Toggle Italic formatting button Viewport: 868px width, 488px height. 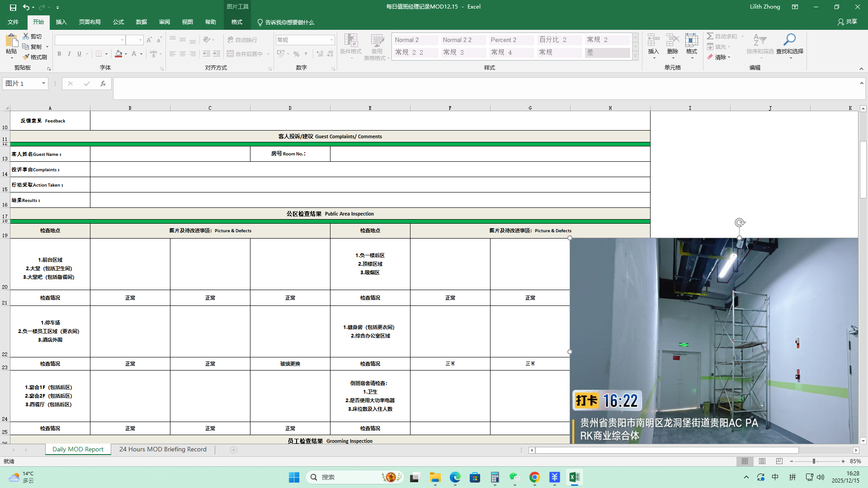pos(69,54)
